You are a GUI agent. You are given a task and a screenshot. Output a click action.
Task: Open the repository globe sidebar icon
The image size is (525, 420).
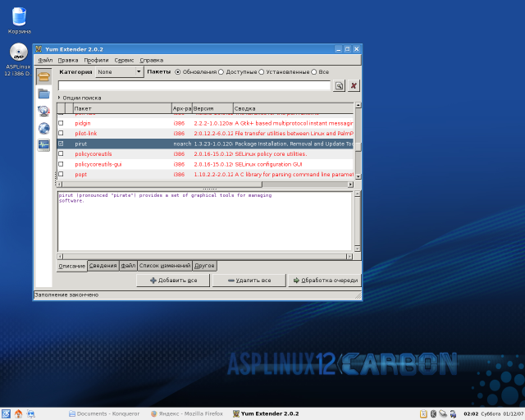pyautogui.click(x=43, y=128)
